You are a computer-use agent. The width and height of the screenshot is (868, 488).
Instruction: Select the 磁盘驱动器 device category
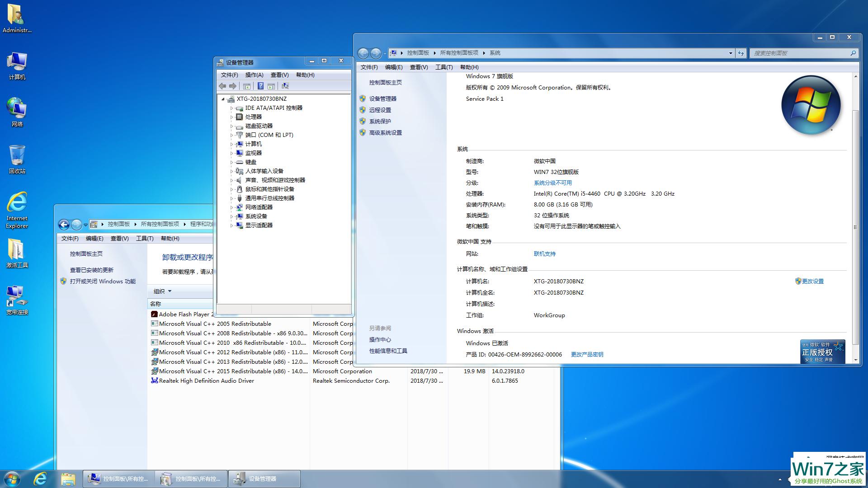click(259, 126)
